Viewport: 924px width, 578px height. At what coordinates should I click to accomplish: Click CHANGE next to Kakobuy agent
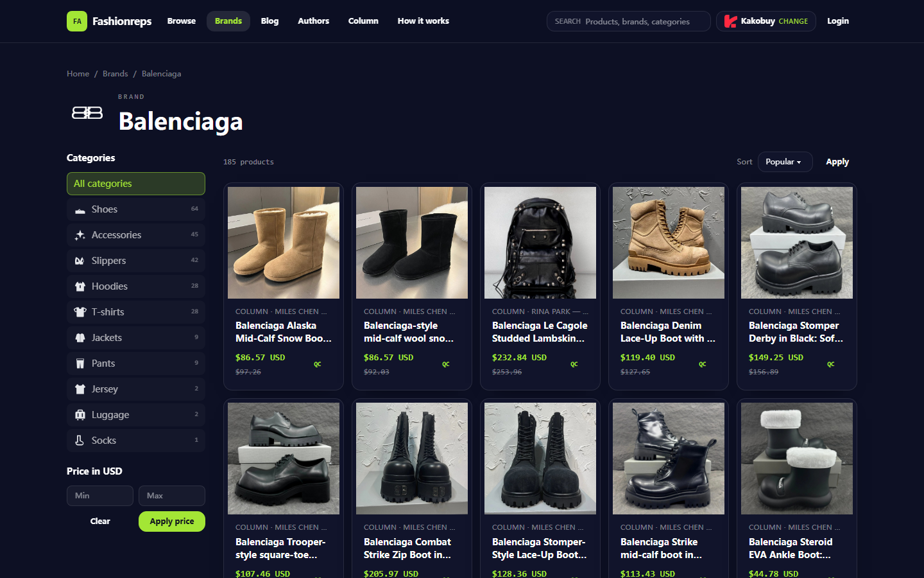(x=793, y=21)
